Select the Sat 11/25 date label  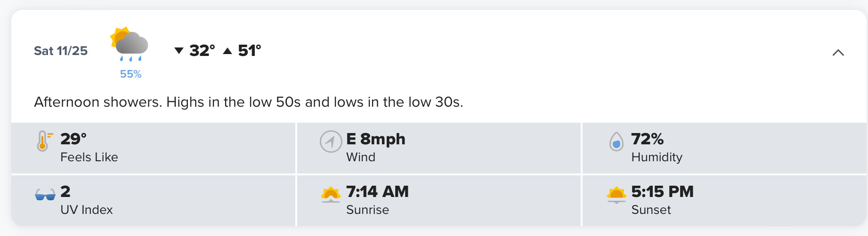click(61, 51)
